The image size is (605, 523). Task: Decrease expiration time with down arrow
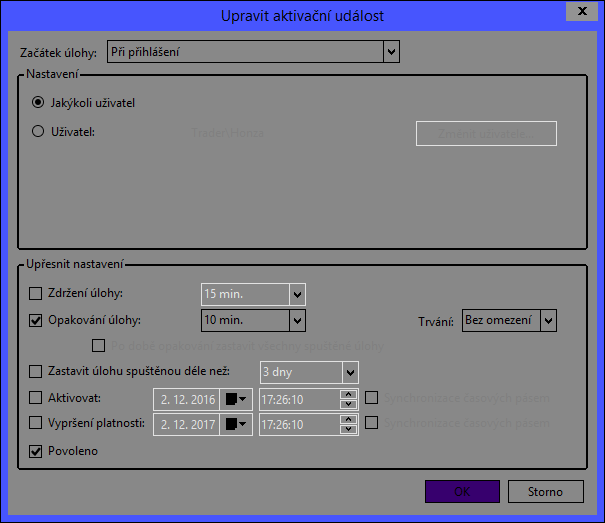348,429
